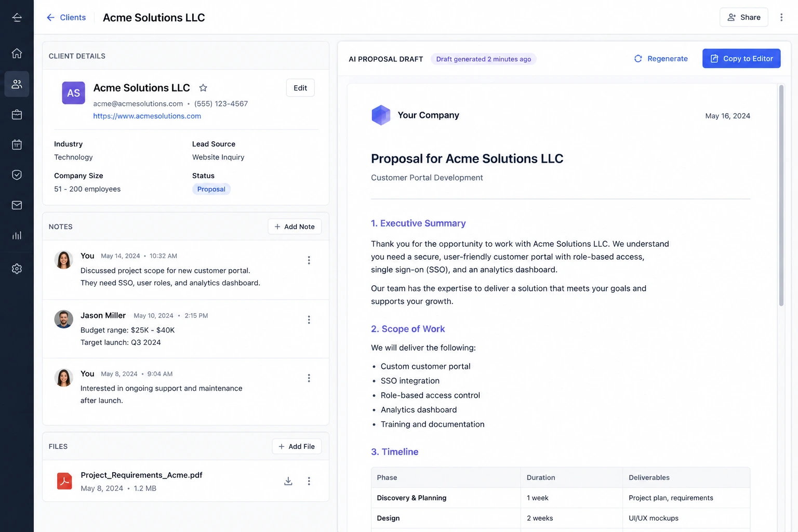Click the 1. Executive Summary heading
798x532 pixels.
[418, 223]
